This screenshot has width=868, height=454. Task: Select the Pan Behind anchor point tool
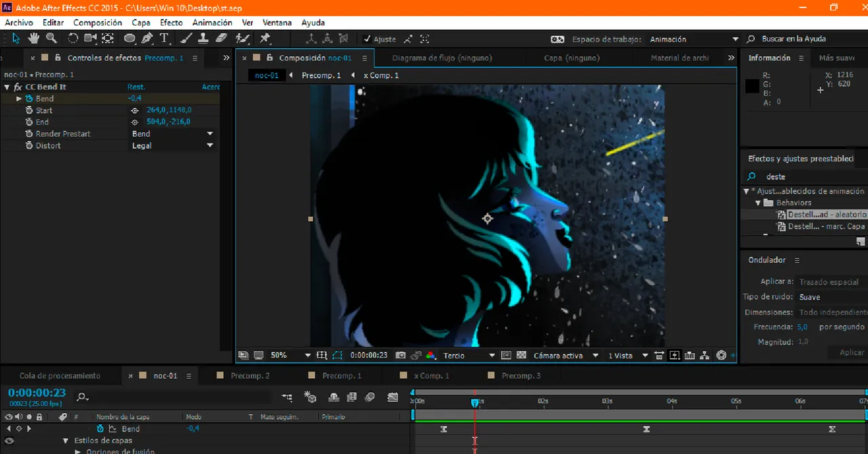coord(108,39)
